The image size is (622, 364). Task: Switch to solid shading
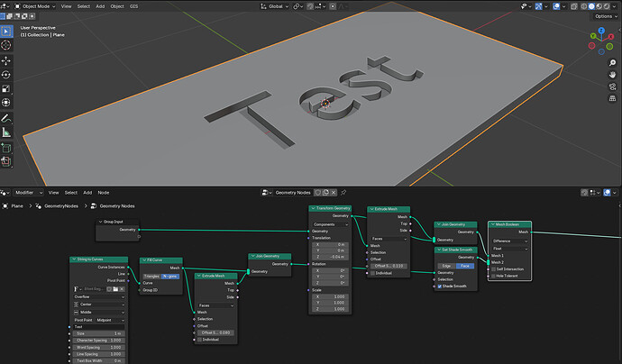coord(591,6)
